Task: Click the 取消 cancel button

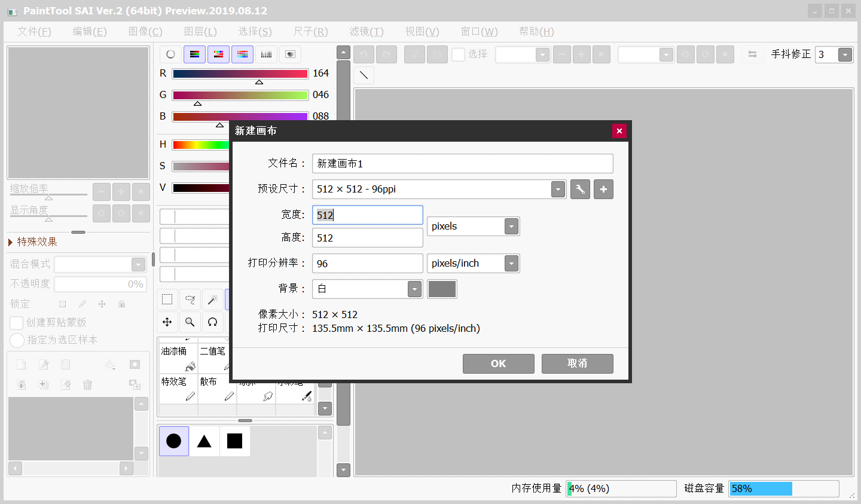Action: tap(578, 364)
